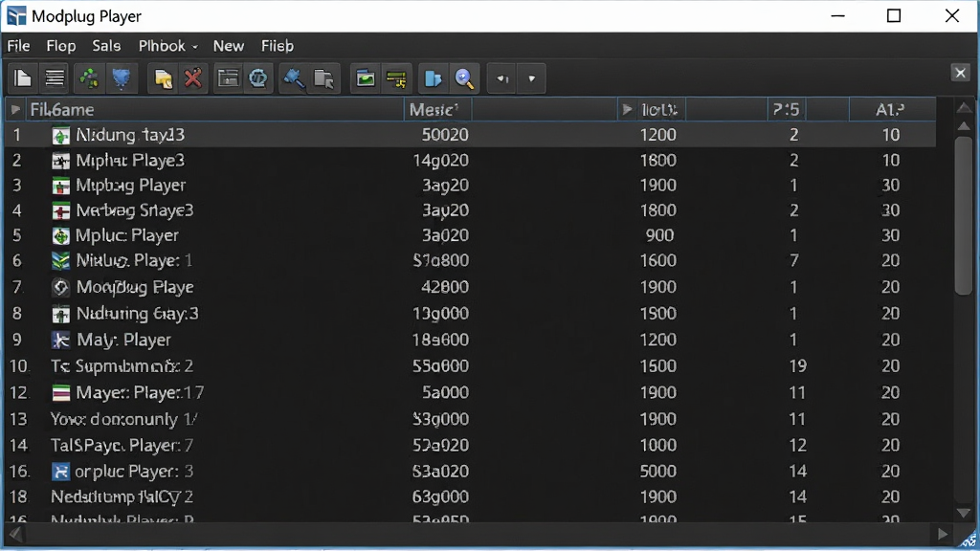Image resolution: width=980 pixels, height=551 pixels.
Task: Click the 42800 value in row 7
Action: click(x=445, y=287)
